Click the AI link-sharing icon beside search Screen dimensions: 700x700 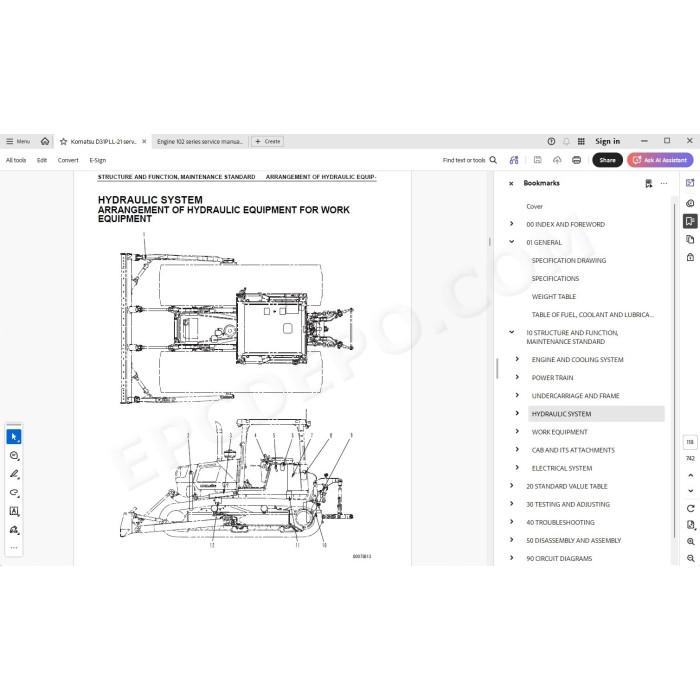pos(514,160)
